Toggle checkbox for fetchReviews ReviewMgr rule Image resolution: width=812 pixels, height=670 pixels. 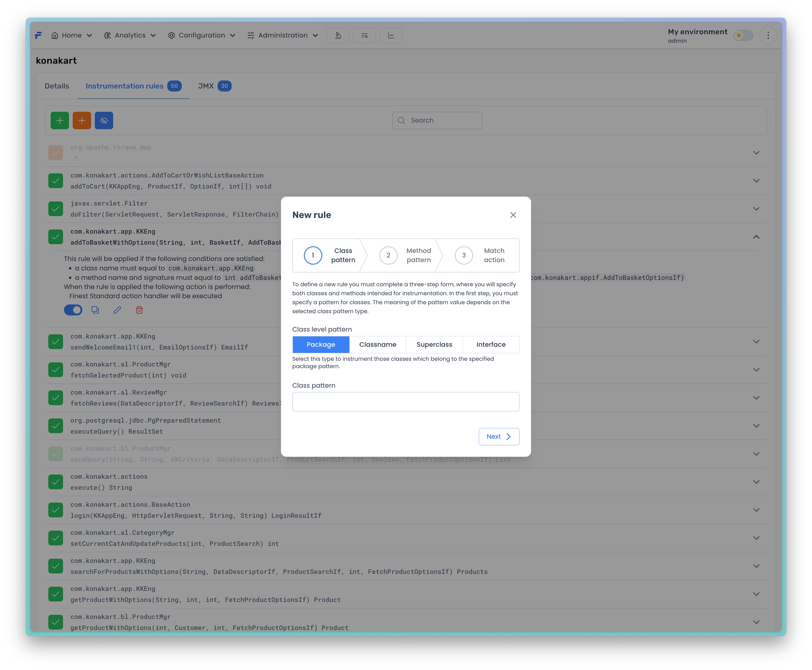coord(56,398)
